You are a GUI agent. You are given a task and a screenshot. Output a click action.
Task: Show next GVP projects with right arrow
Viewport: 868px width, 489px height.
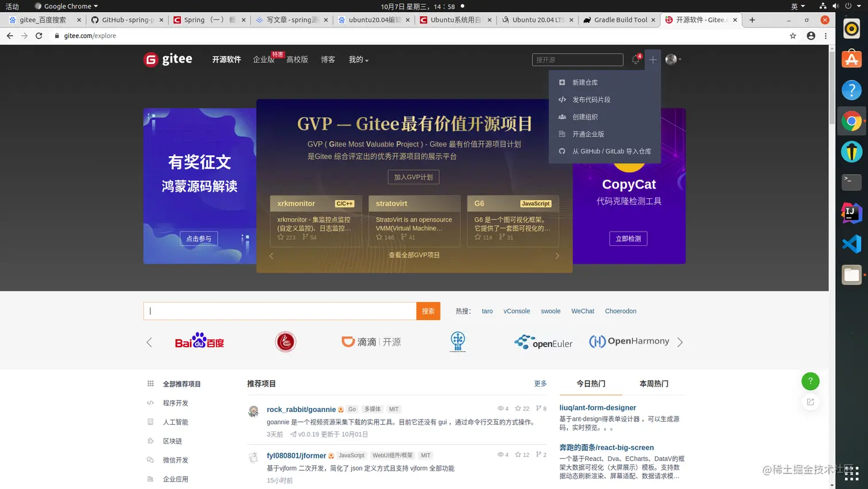click(557, 256)
